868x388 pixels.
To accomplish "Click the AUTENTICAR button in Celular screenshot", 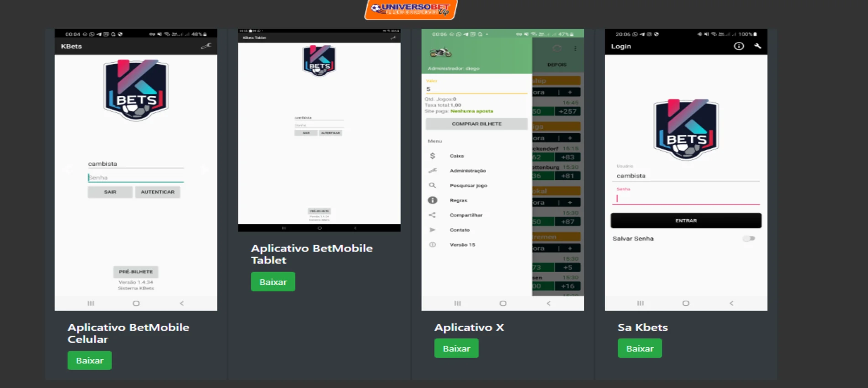I will click(x=158, y=192).
